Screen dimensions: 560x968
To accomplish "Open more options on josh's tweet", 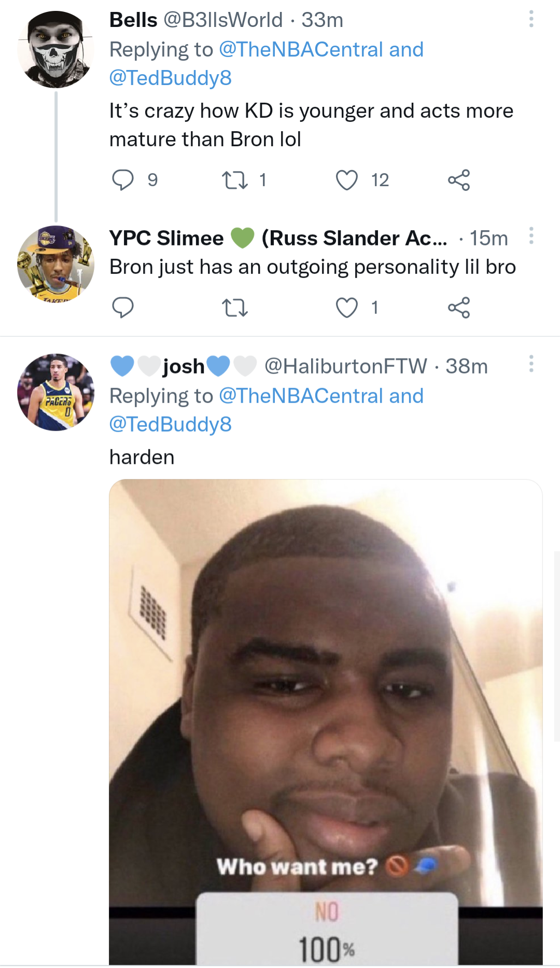I will coord(531,364).
